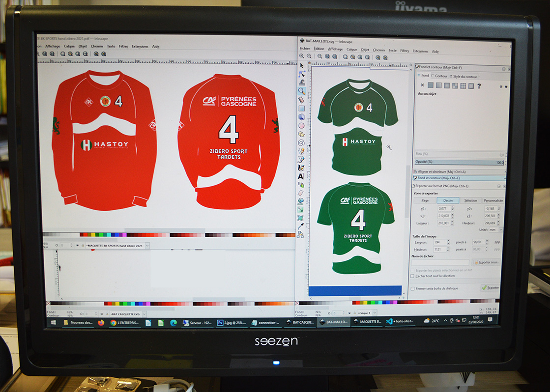The image size is (550, 392).
Task: Select the Star polygon tool
Action: click(301, 134)
